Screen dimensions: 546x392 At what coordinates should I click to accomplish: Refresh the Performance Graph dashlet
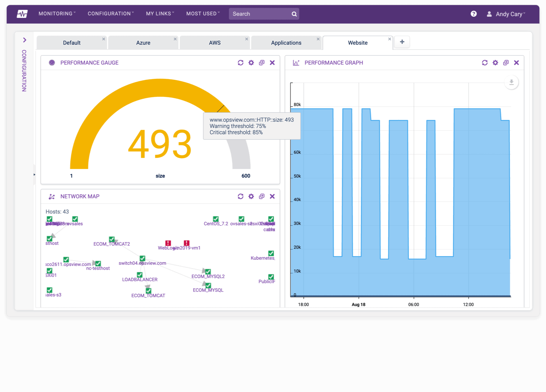pos(485,63)
